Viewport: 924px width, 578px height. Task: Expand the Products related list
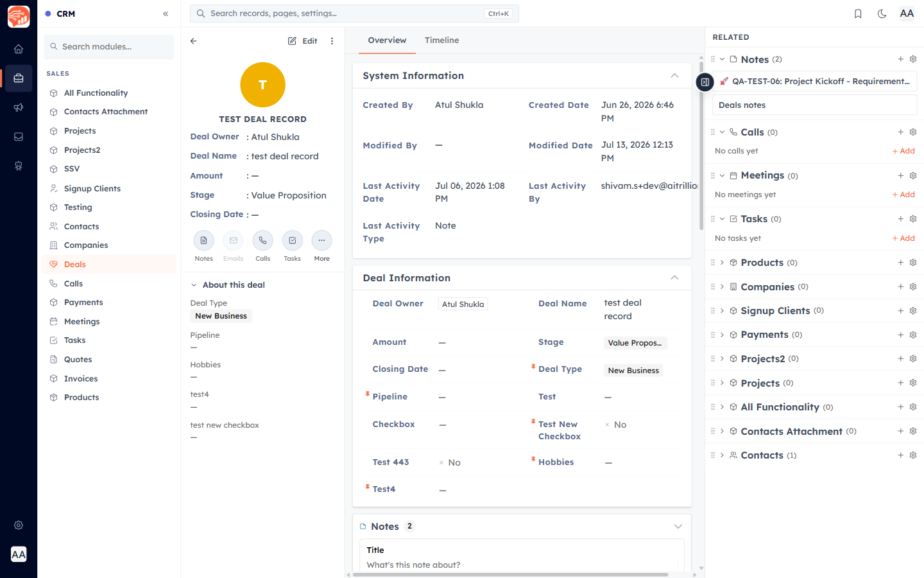pos(722,263)
